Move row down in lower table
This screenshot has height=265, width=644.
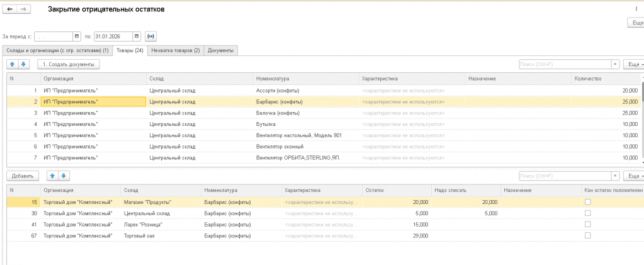tap(64, 176)
